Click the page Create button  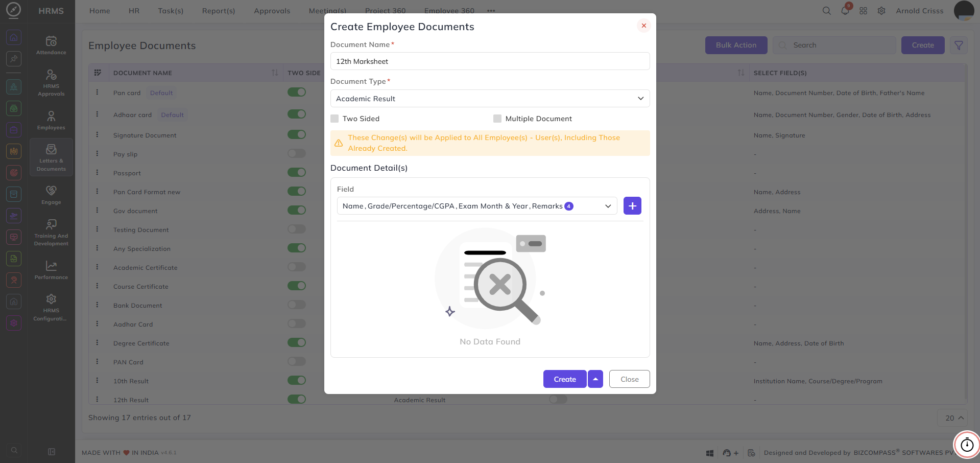click(x=923, y=45)
